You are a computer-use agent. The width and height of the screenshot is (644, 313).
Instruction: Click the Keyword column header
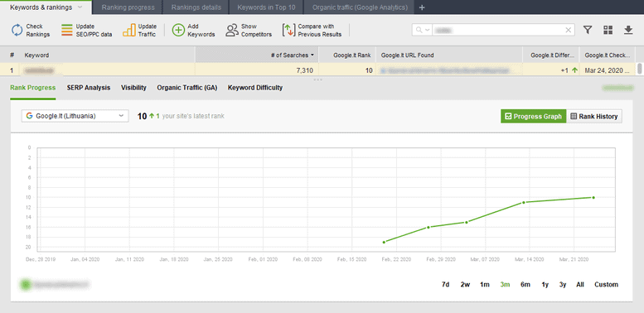108,55
